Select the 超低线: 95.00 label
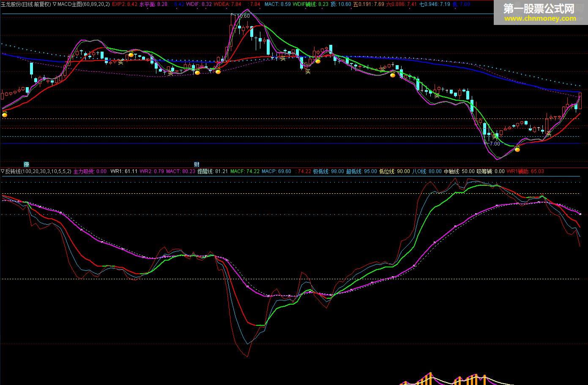The image size is (588, 385). [361, 171]
